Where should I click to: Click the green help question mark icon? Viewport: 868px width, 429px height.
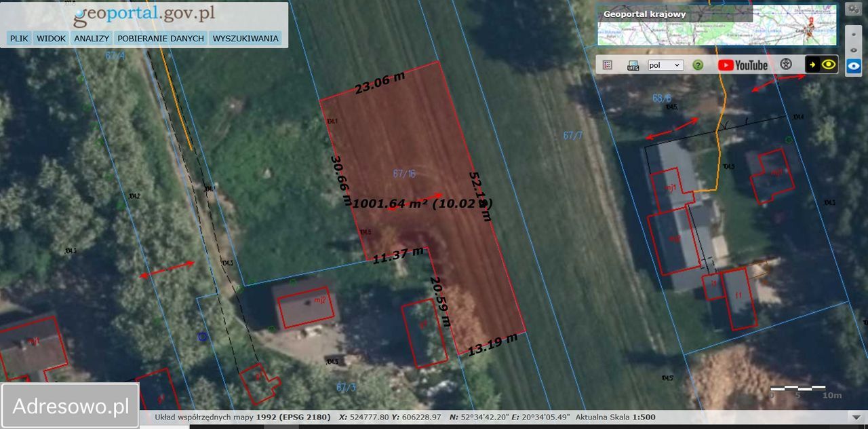(698, 65)
